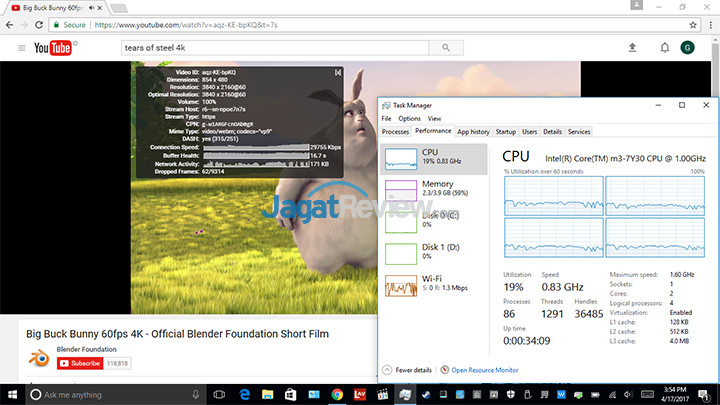The width and height of the screenshot is (720, 405).
Task: Click the Big Buck Bunny video title
Action: coord(177,334)
